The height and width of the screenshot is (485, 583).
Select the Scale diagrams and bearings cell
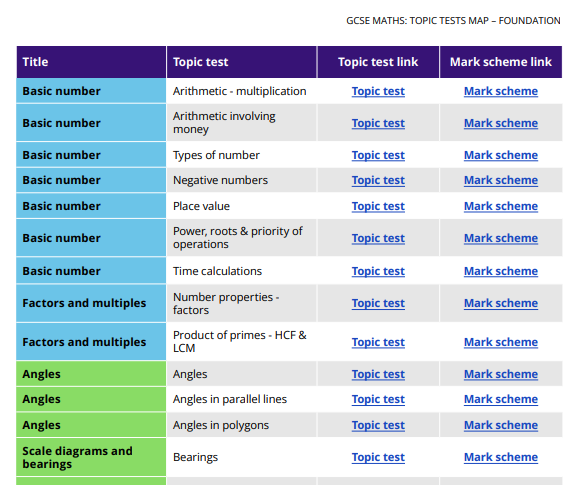click(x=91, y=457)
